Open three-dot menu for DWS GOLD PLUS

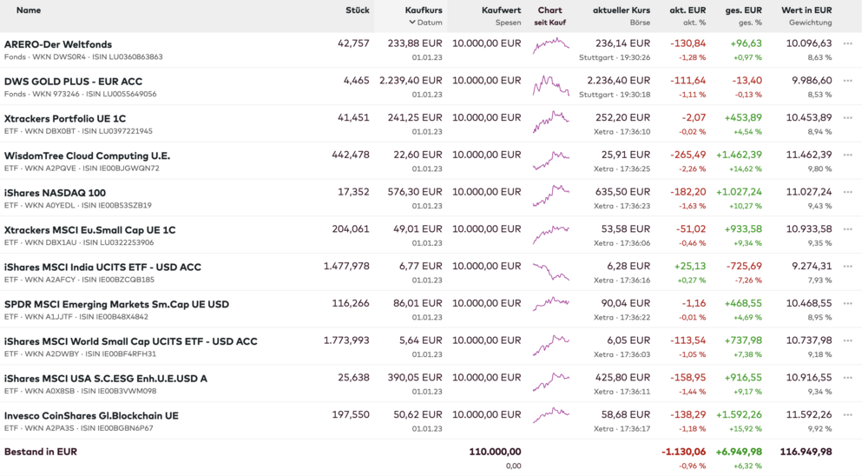click(x=848, y=81)
